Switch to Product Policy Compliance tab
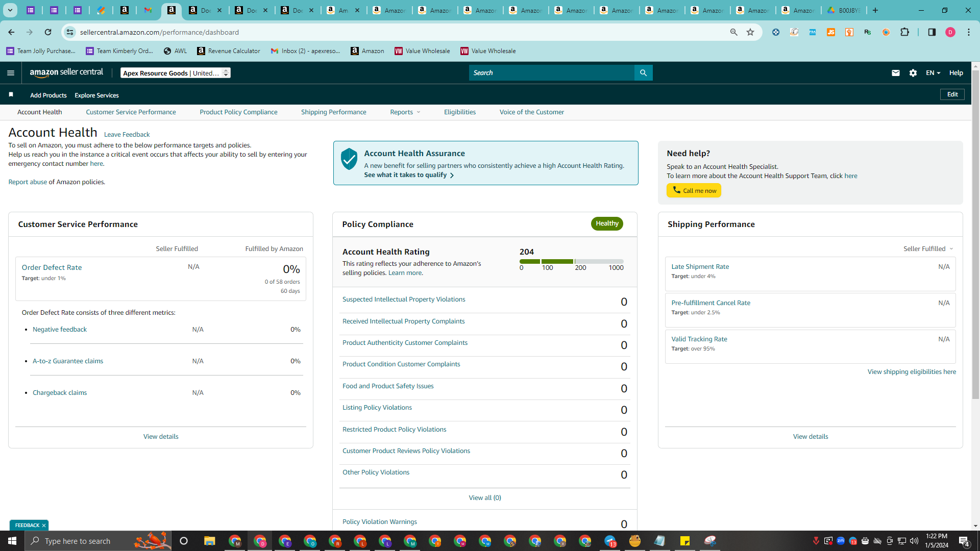The image size is (980, 551). click(238, 112)
